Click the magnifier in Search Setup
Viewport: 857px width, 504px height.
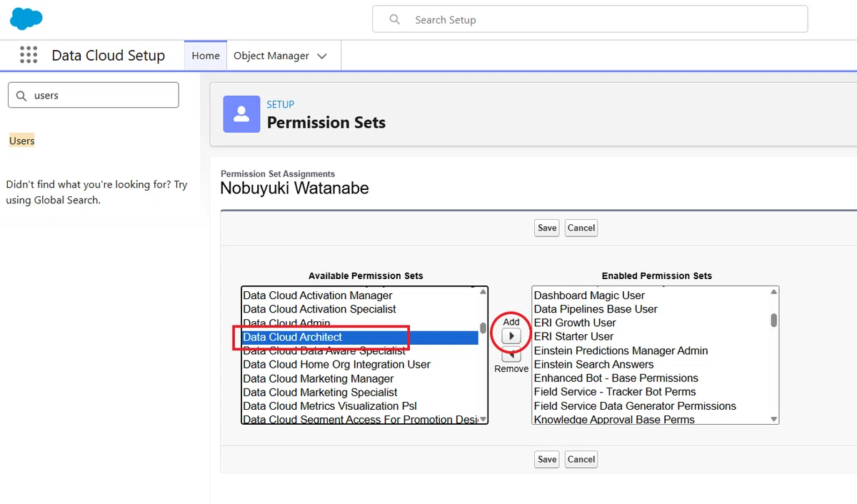coord(395,19)
